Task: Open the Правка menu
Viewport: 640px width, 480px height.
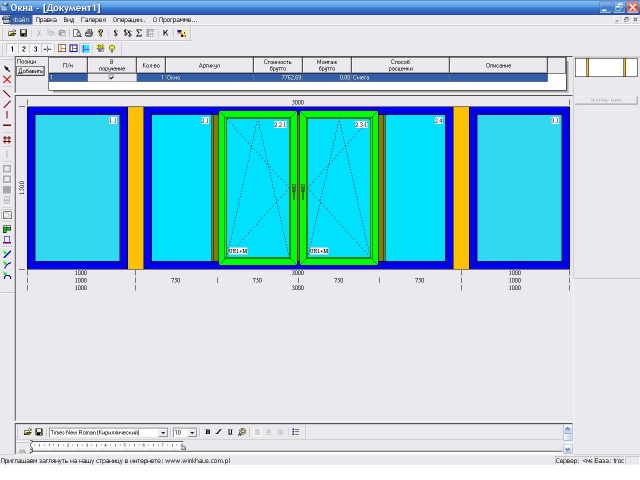Action: (46, 19)
